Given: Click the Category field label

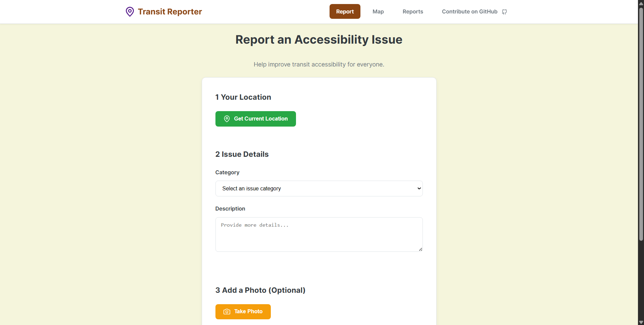Looking at the screenshot, I should (227, 172).
